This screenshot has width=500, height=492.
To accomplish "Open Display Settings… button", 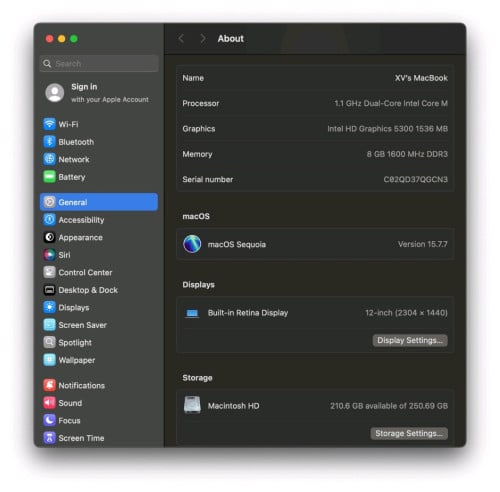I will pos(410,340).
